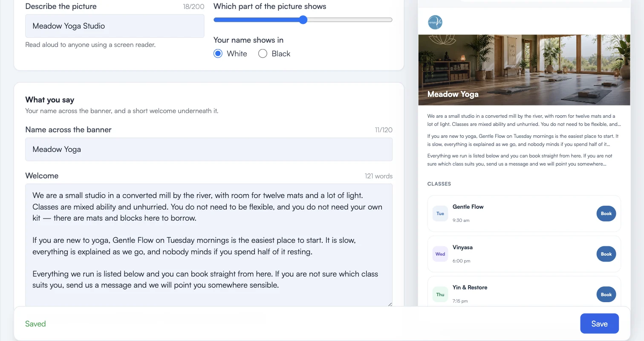Click the green Saved status text
644x341 pixels.
[x=35, y=324]
